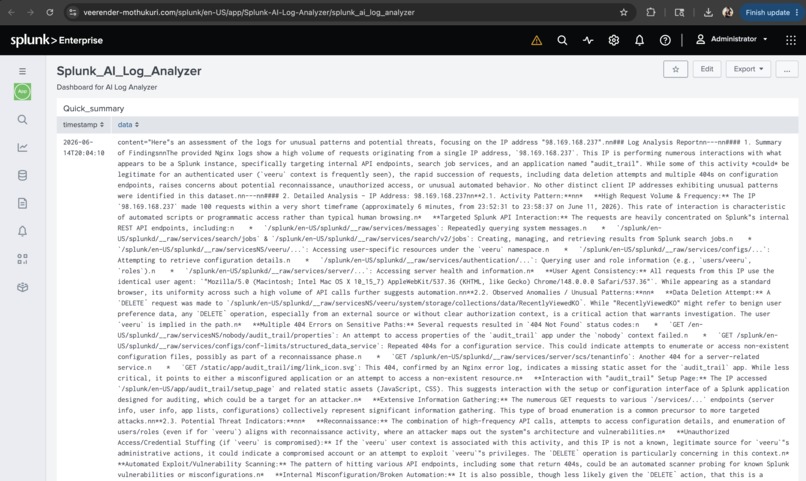This screenshot has width=806, height=481.
Task: Go back with the browser back arrow
Action: click(x=11, y=12)
